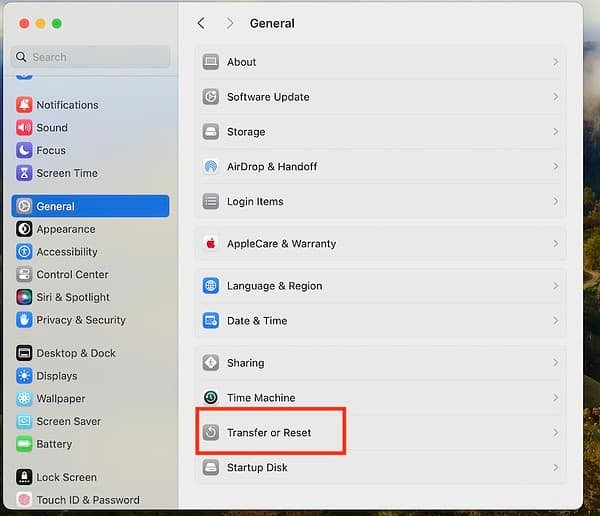Expand the Transfer or Reset chevron
Image resolution: width=600 pixels, height=516 pixels.
(556, 432)
